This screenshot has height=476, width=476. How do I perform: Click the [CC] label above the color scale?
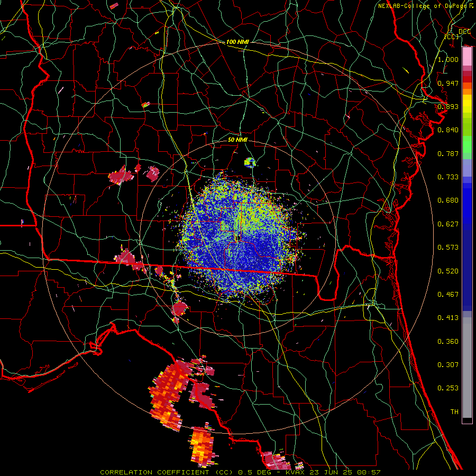(x=452, y=36)
